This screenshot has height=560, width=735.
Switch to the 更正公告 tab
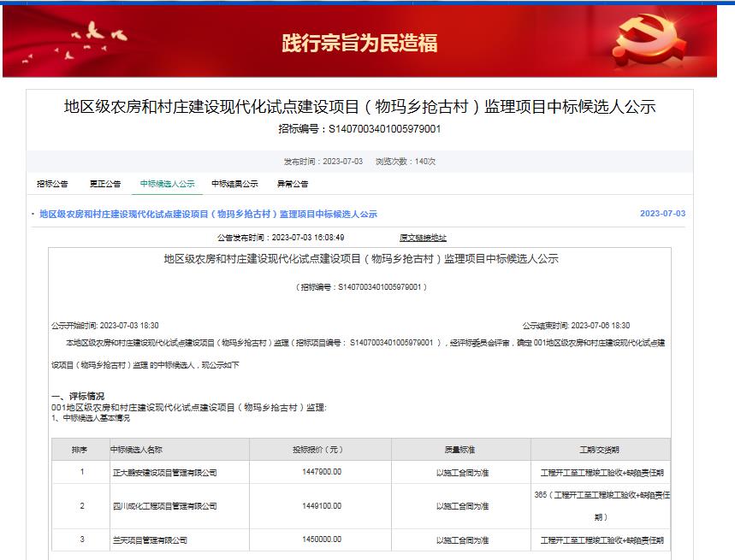click(x=105, y=184)
